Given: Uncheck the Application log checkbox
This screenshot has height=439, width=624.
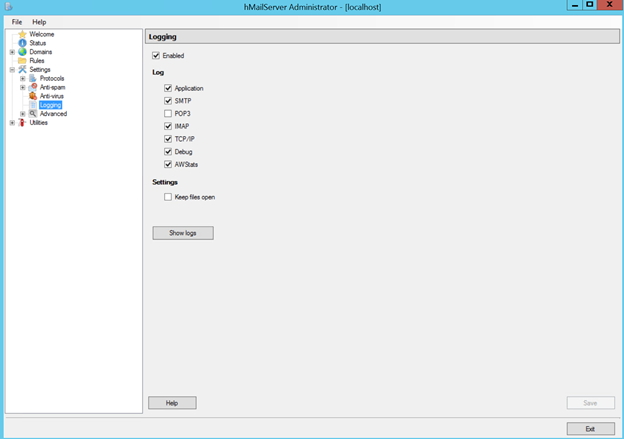Looking at the screenshot, I should coord(168,88).
